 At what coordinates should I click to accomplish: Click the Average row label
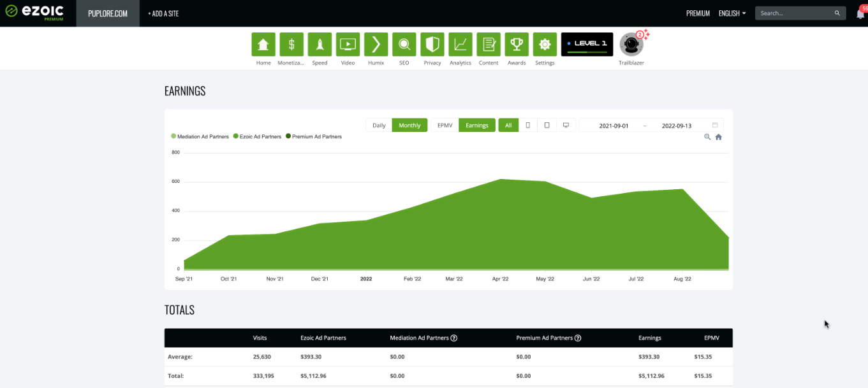[180, 357]
